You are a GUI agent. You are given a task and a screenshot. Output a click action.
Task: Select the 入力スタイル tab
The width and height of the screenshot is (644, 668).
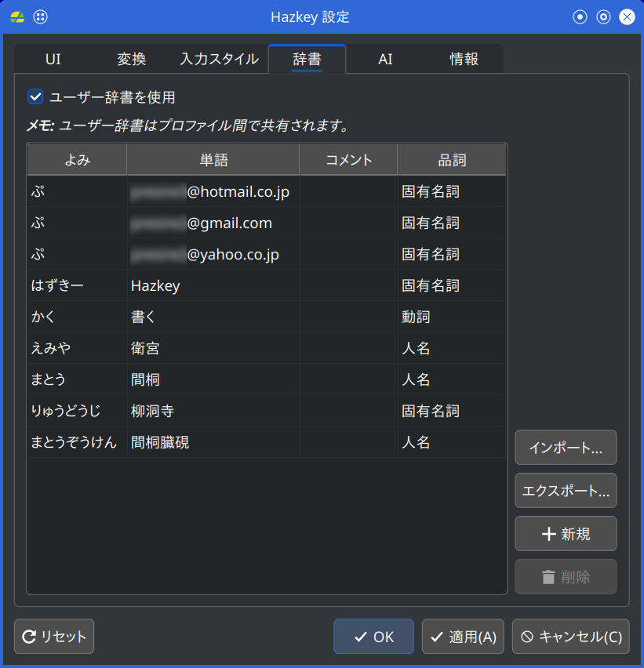coord(219,59)
